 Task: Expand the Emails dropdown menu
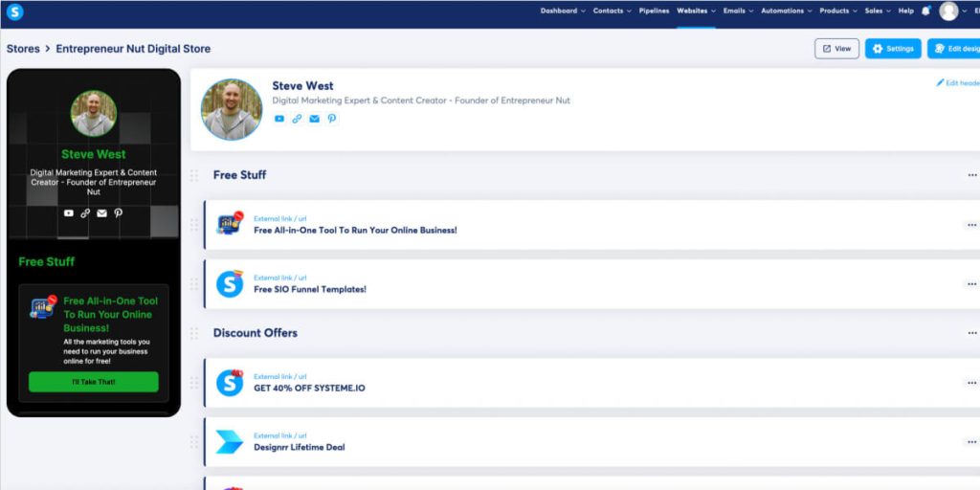coord(738,11)
